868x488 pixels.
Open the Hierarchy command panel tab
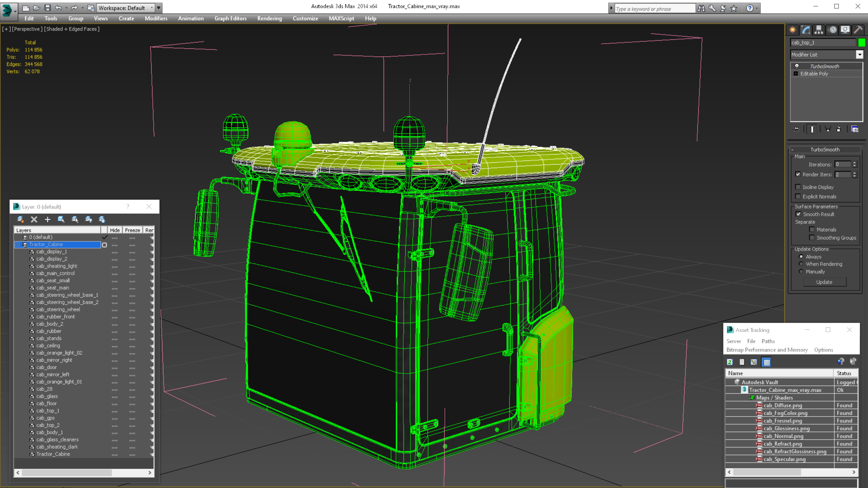pyautogui.click(x=819, y=30)
